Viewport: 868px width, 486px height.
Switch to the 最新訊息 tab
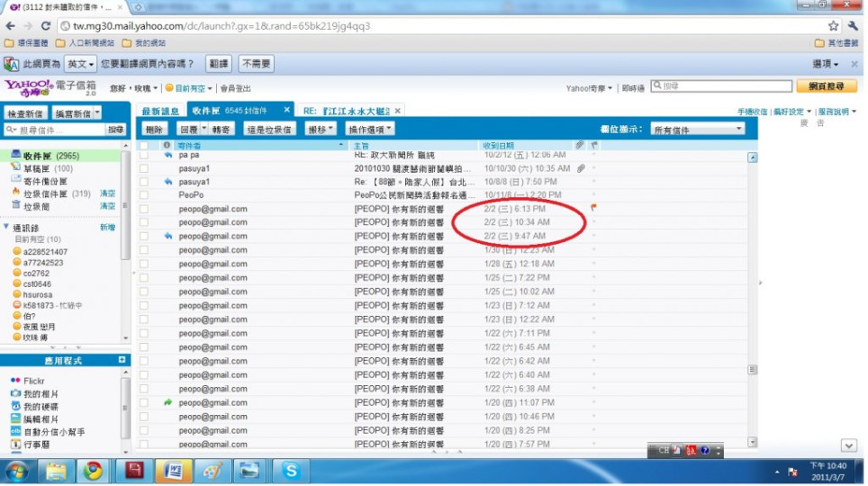160,111
